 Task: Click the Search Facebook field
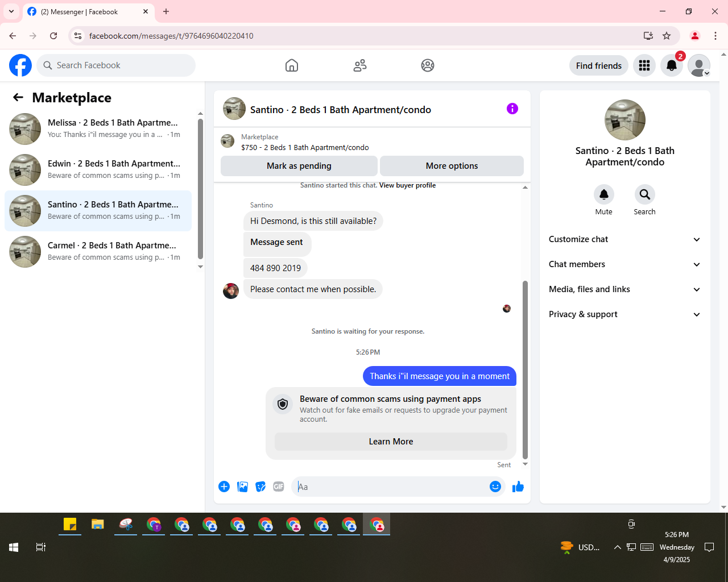tap(116, 65)
